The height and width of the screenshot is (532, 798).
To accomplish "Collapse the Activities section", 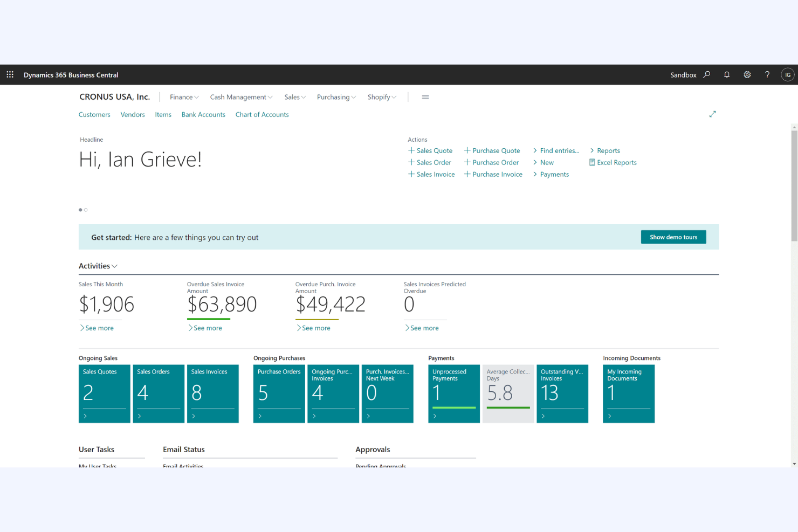I will tap(113, 266).
